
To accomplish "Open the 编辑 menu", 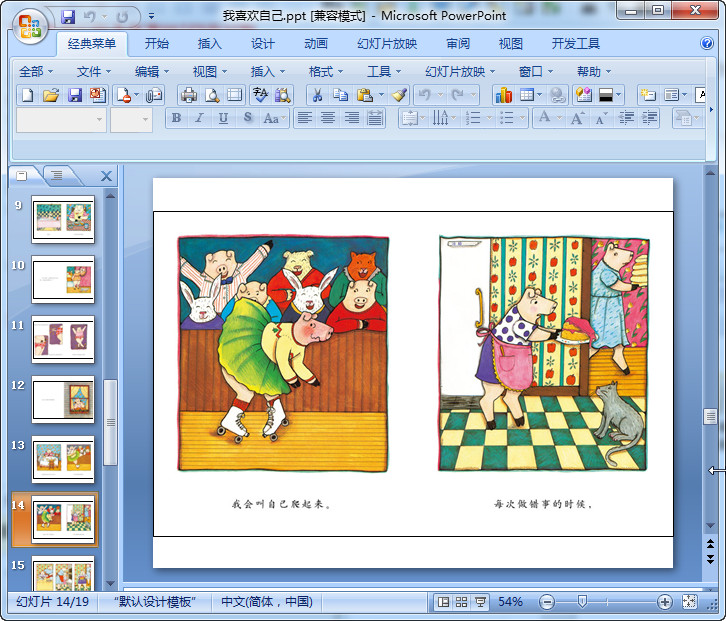I will [x=152, y=72].
